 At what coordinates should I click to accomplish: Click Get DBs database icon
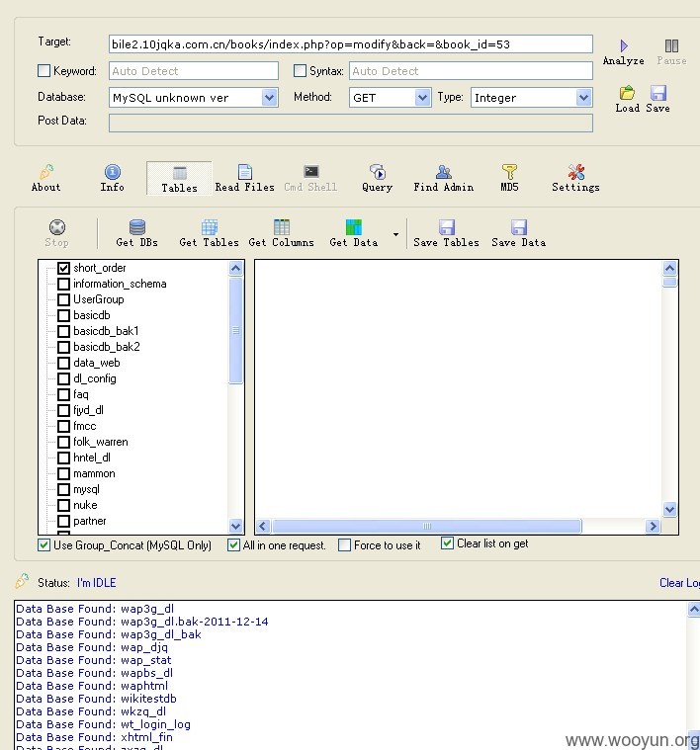coord(137,227)
